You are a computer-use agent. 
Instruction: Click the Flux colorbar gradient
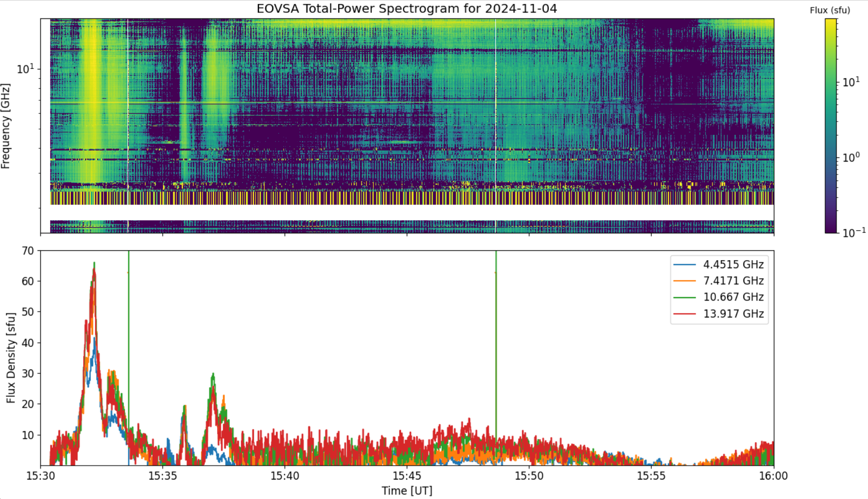[831, 126]
